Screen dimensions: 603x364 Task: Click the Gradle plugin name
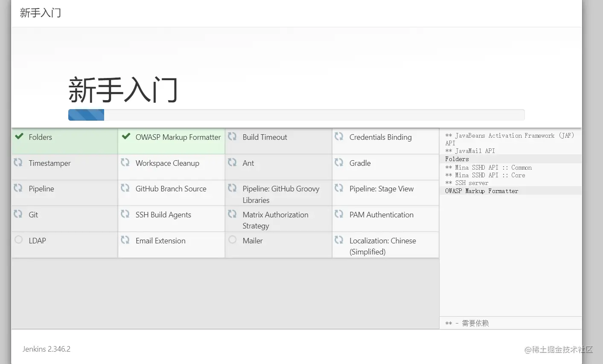[x=360, y=163]
